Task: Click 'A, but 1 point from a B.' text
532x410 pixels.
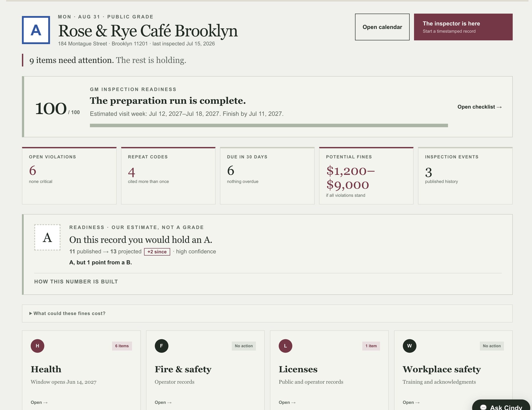Action: point(100,262)
